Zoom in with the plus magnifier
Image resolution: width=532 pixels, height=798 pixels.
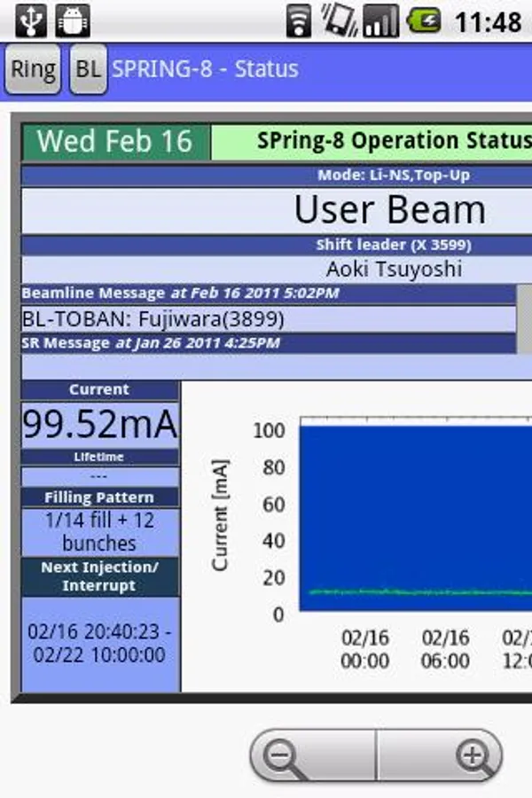(440, 755)
